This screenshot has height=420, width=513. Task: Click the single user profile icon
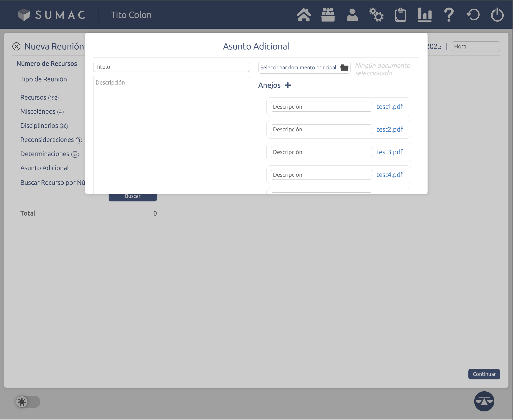352,15
